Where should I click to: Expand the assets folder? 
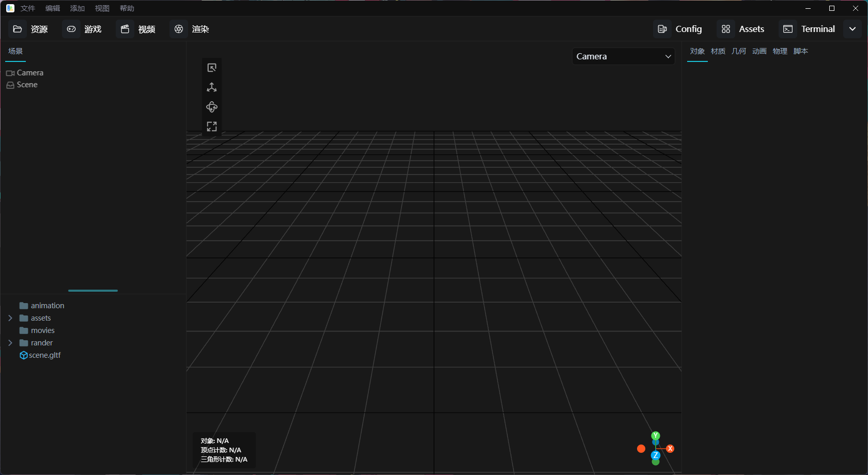point(10,318)
